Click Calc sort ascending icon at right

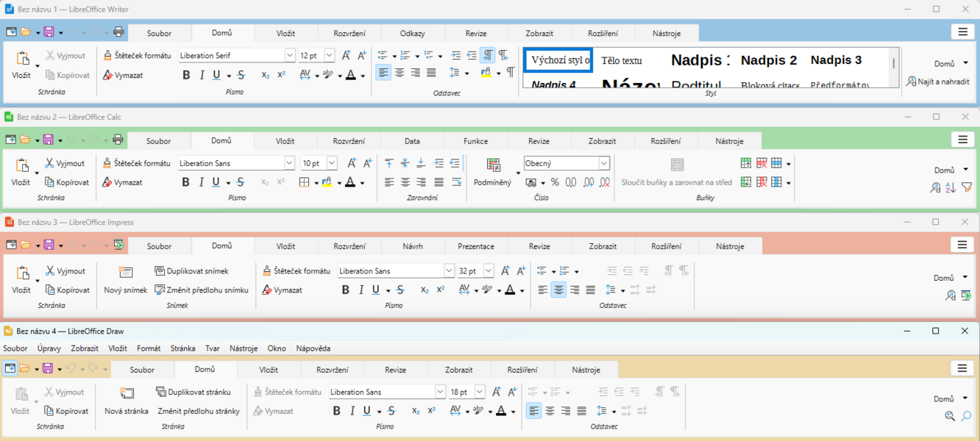click(x=951, y=188)
